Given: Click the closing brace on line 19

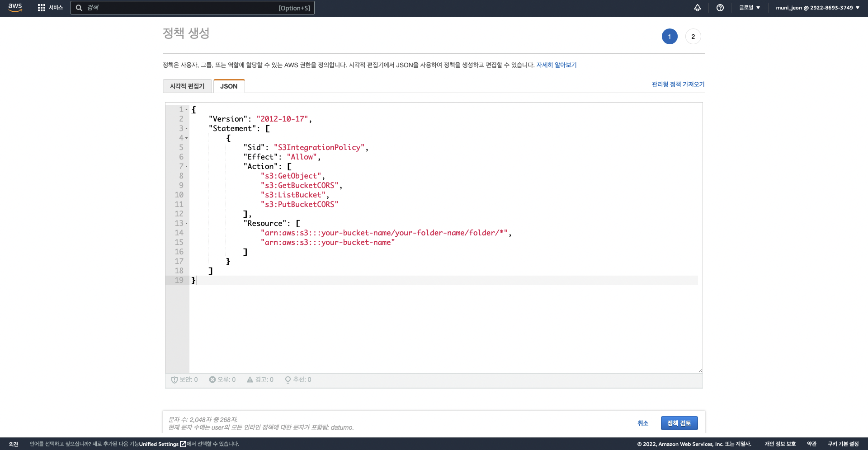Looking at the screenshot, I should tap(193, 280).
